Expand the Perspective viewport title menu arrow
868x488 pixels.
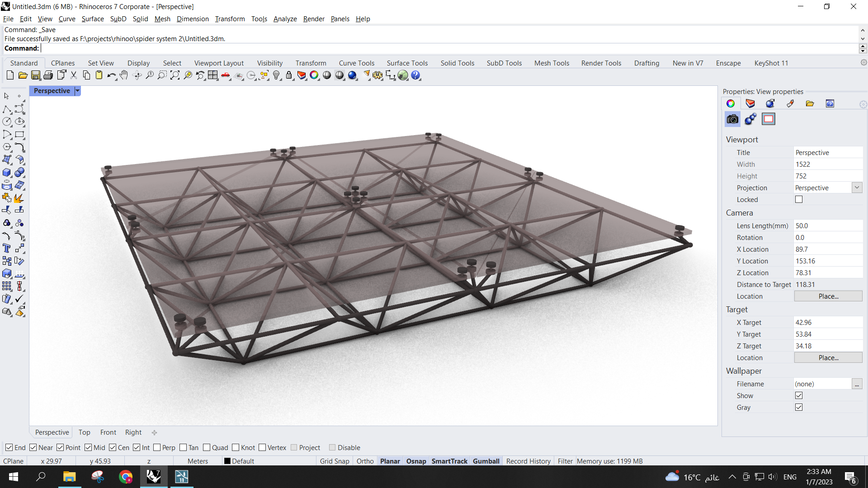click(77, 91)
